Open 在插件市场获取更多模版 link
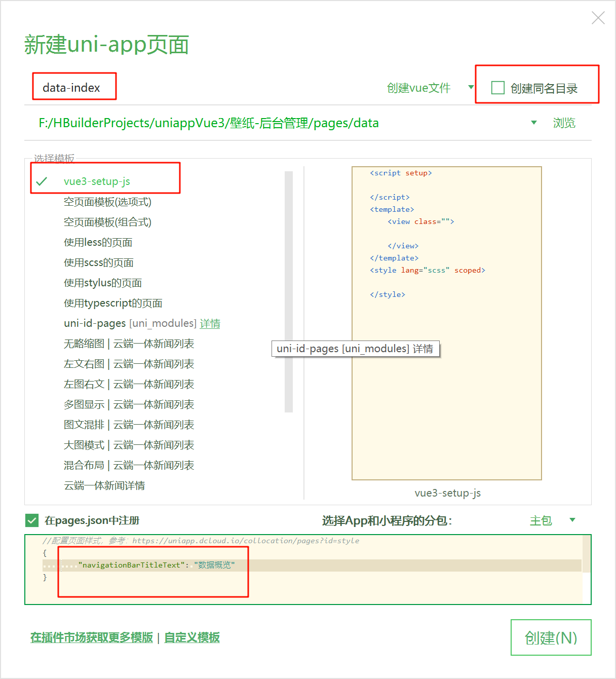This screenshot has height=679, width=616. [x=92, y=637]
